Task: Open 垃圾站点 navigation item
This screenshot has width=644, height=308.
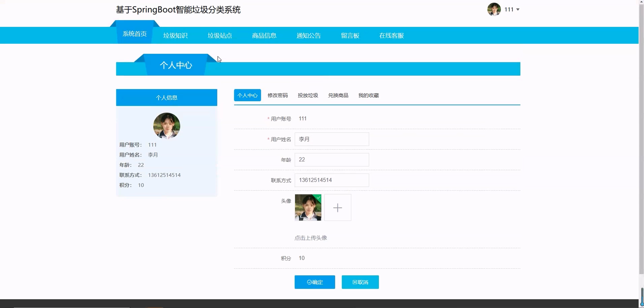Action: coord(220,35)
